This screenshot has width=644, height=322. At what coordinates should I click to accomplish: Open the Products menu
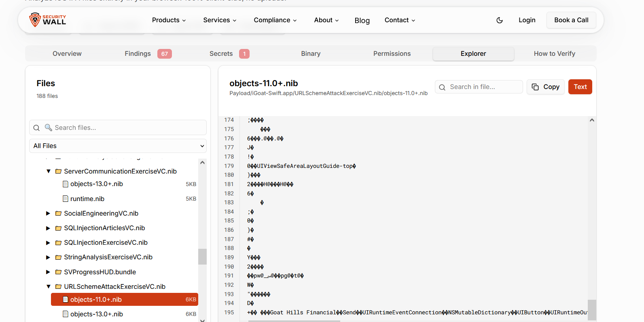(x=169, y=20)
